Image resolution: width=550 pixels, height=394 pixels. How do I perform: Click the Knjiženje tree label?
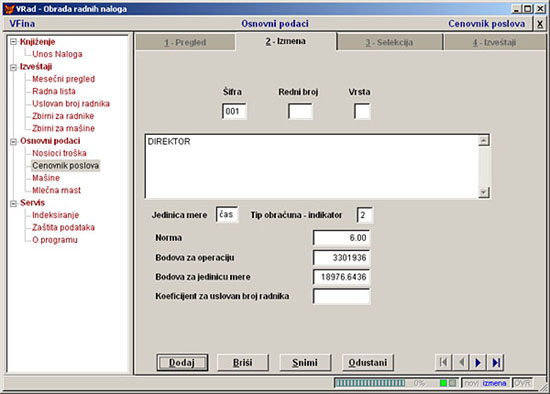[x=38, y=42]
